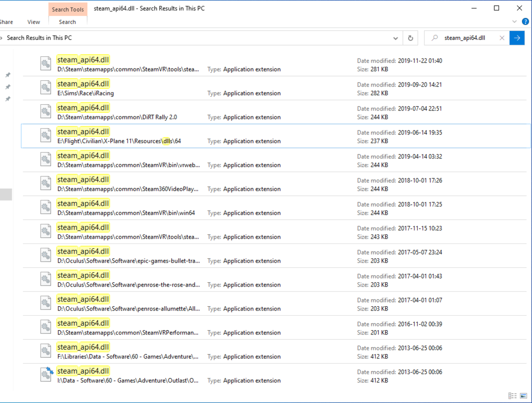532x403 pixels.
Task: Click path D:\Steam\steamapps\common\SteamVR\bin\win64
Action: click(126, 213)
